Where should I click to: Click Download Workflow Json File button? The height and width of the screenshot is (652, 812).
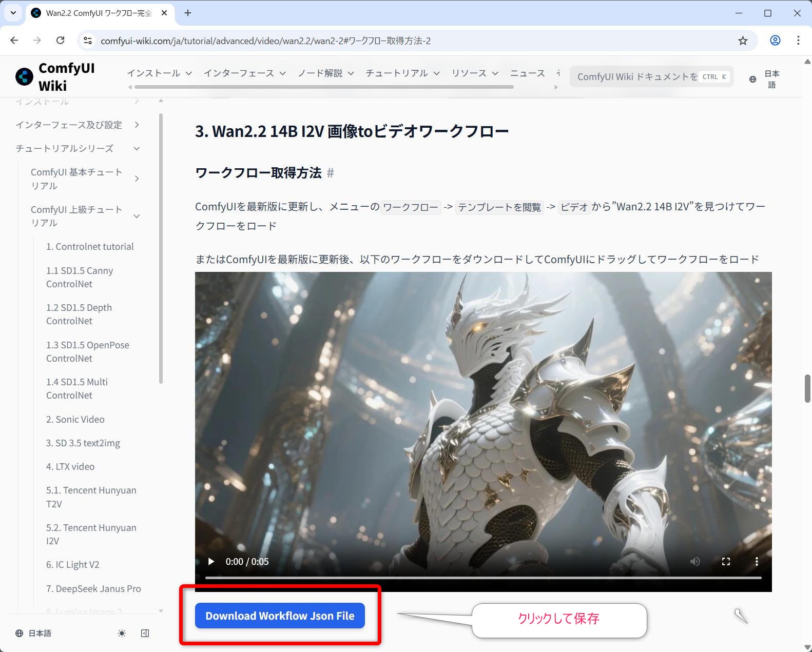pyautogui.click(x=280, y=616)
